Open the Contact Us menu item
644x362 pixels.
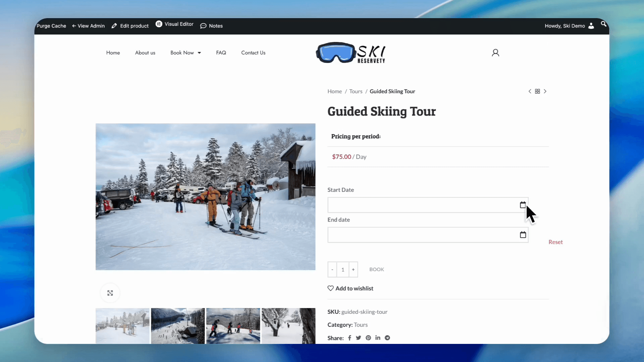253,53
